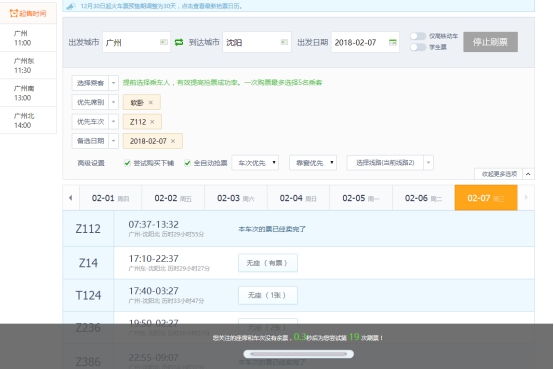The width and height of the screenshot is (554, 369).
Task: Expand the 选择乘客 dropdown arrow
Action: click(x=113, y=83)
